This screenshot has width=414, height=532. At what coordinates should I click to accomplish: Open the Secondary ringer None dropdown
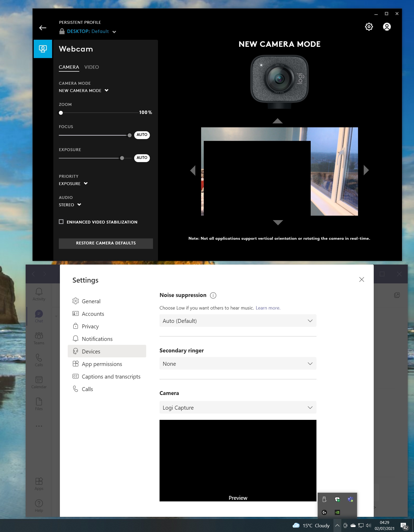click(238, 364)
